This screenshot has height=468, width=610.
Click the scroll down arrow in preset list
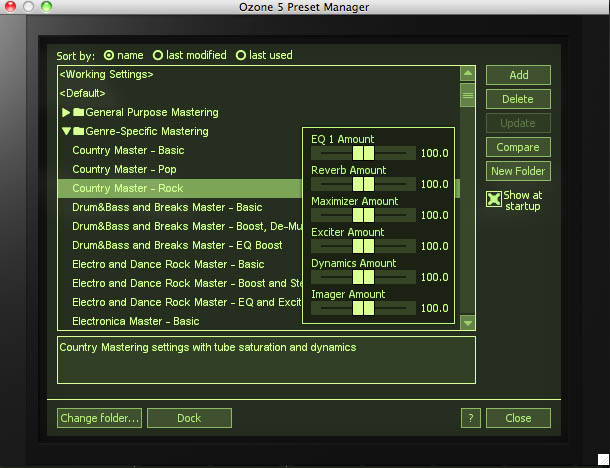[x=467, y=322]
